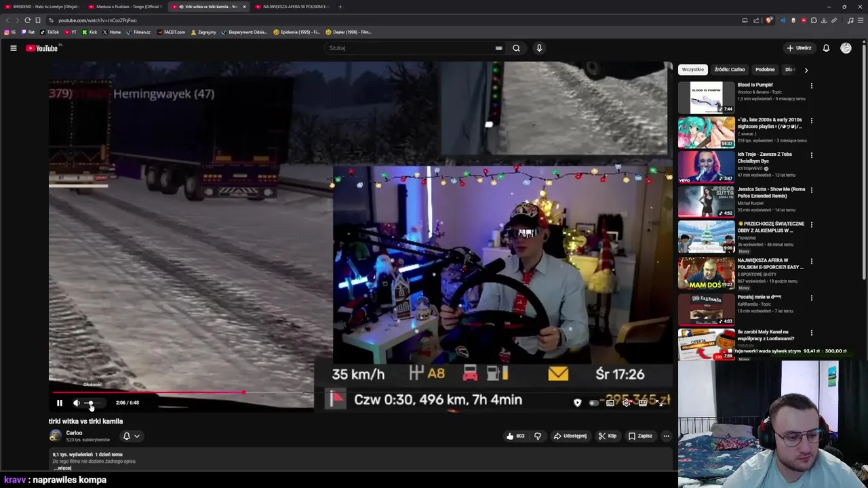Bookmark this page with the bookmark icon
Image resolution: width=868 pixels, height=488 pixels.
point(38,20)
